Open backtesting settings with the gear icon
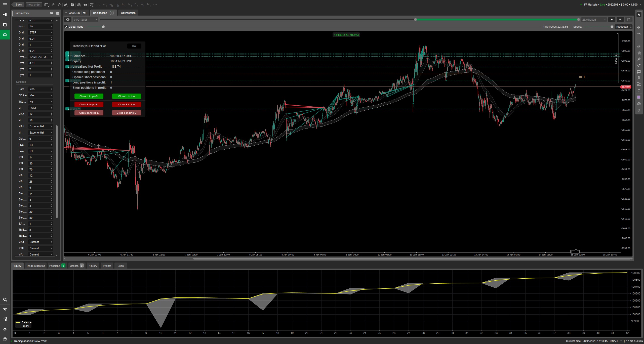Image resolution: width=644 pixels, height=344 pixels. (x=67, y=19)
